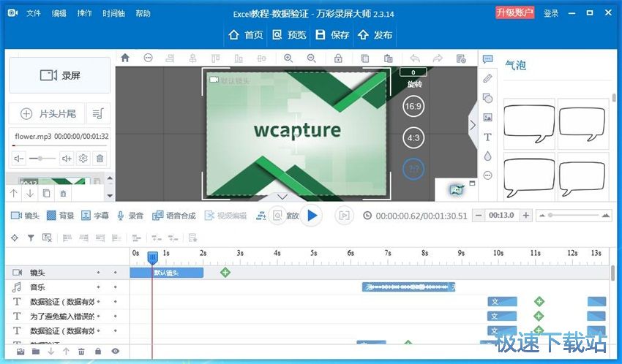Publish video with 发布 button
This screenshot has height=364, width=622.
[375, 35]
